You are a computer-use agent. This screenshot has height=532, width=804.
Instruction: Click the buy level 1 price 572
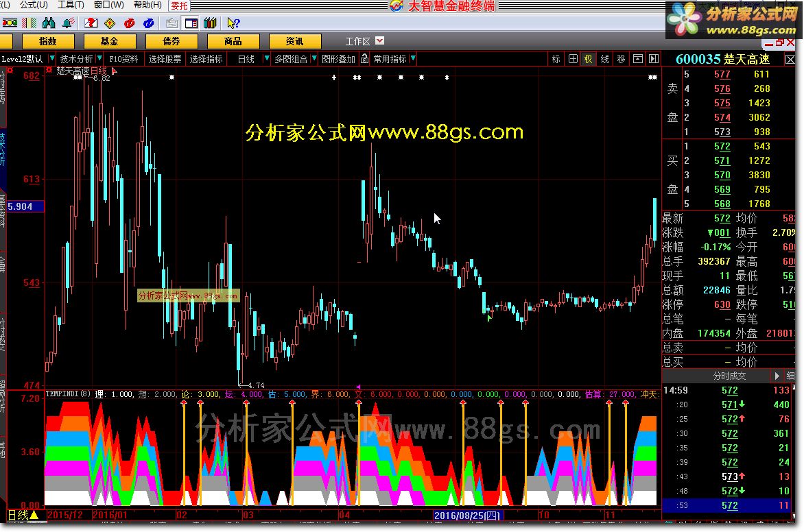point(722,146)
